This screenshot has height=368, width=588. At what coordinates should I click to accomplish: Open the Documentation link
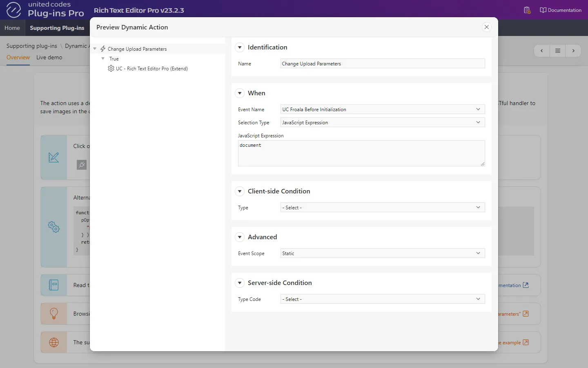[561, 10]
